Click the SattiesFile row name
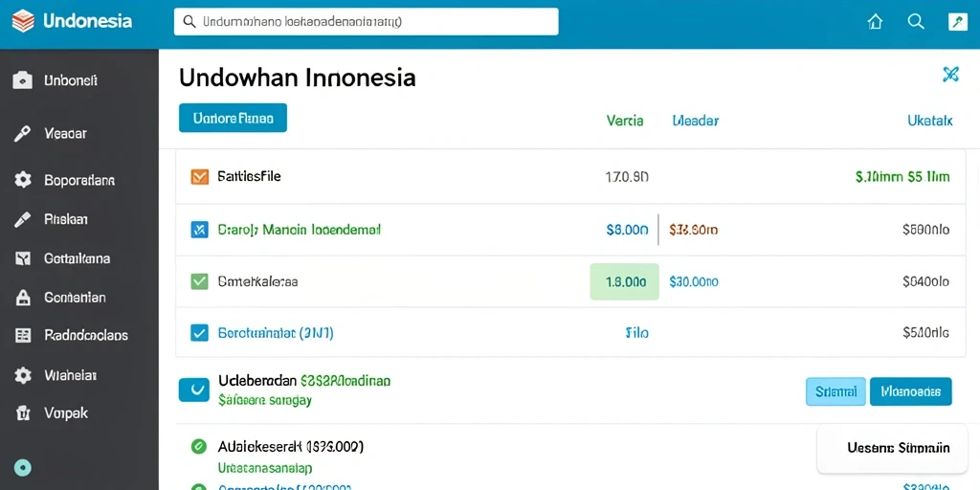The height and width of the screenshot is (490, 980). (x=249, y=176)
